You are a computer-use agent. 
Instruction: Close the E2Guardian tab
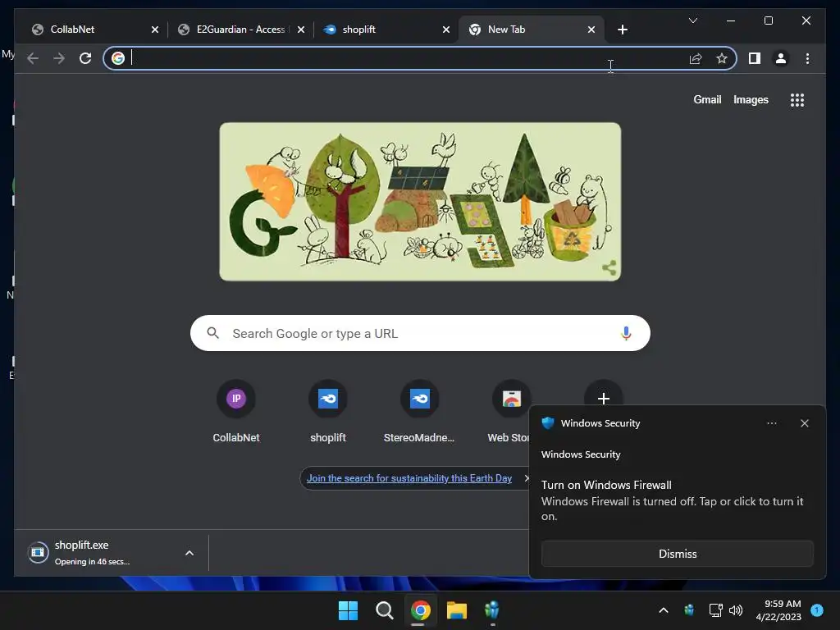point(300,30)
